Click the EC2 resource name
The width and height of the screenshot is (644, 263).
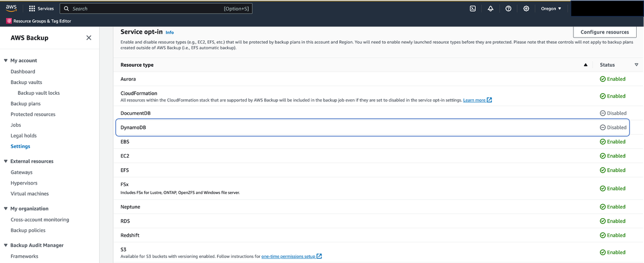tap(125, 156)
